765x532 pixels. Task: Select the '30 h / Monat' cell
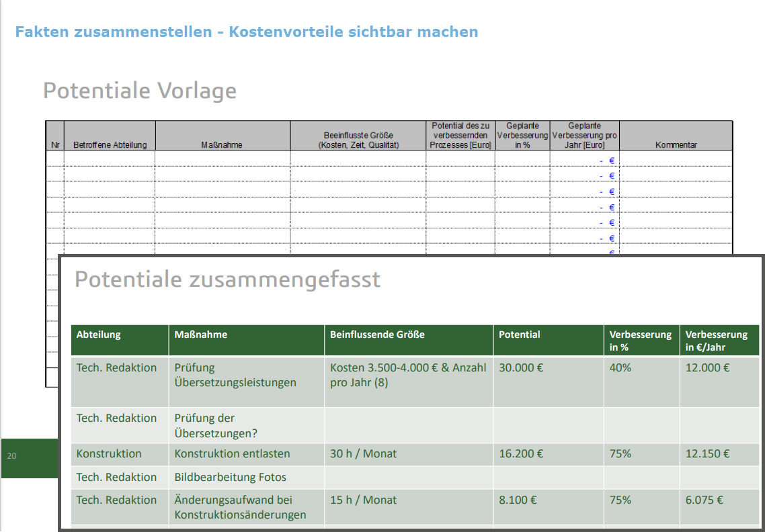pyautogui.click(x=409, y=454)
